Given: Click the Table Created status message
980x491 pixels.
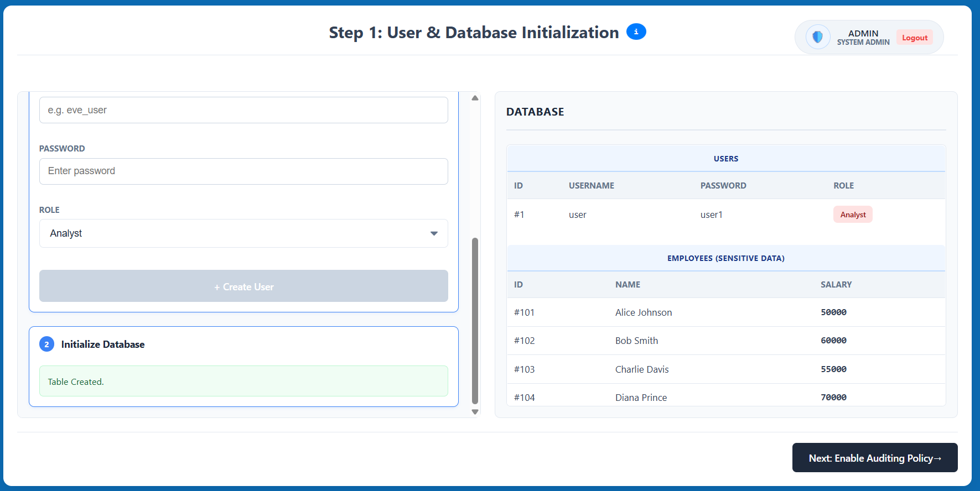Looking at the screenshot, I should 243,382.
